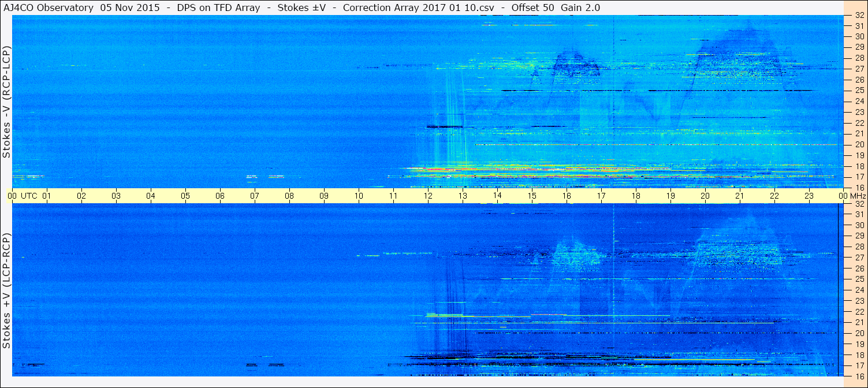Click the 18 MHz tick of the Stokes -V panel

(859, 166)
